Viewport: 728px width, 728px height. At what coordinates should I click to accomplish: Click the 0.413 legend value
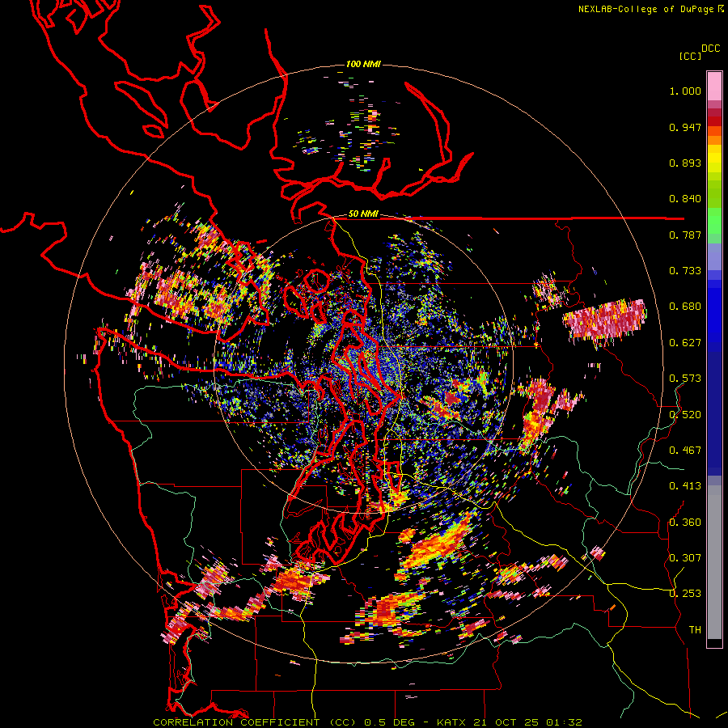click(685, 486)
